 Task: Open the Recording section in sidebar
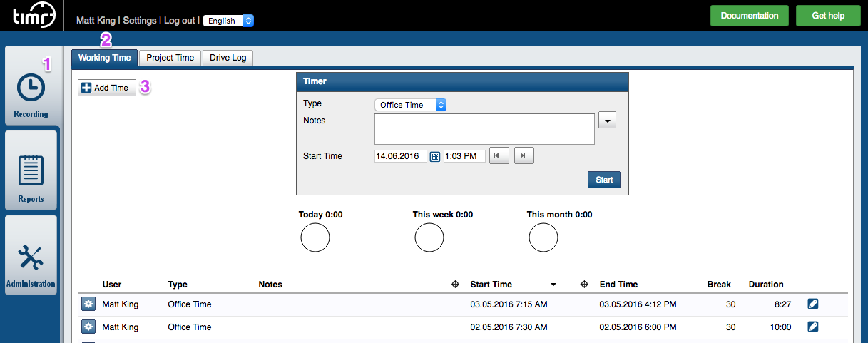[31, 86]
